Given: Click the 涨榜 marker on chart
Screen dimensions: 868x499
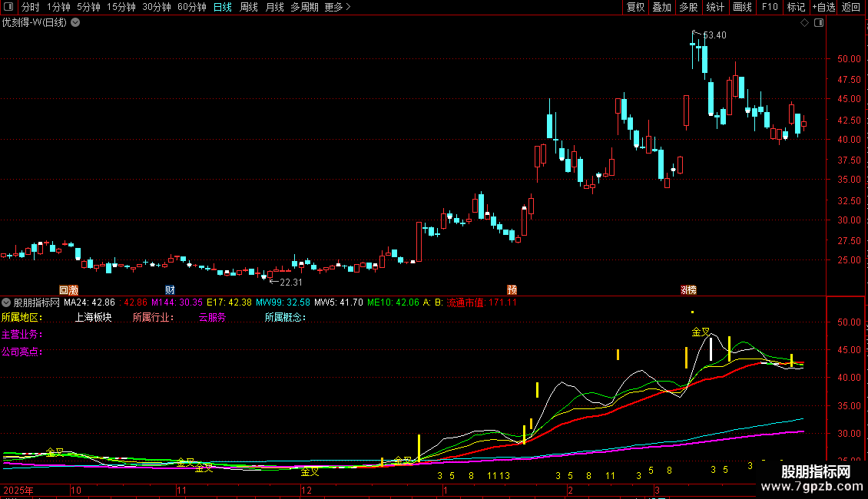Looking at the screenshot, I should click(689, 290).
